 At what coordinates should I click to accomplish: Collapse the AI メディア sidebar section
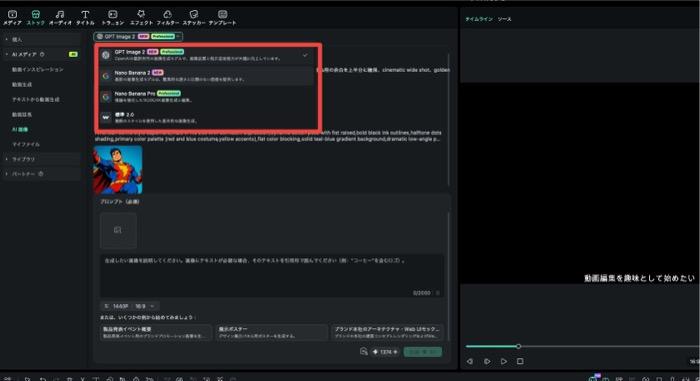coord(41,54)
